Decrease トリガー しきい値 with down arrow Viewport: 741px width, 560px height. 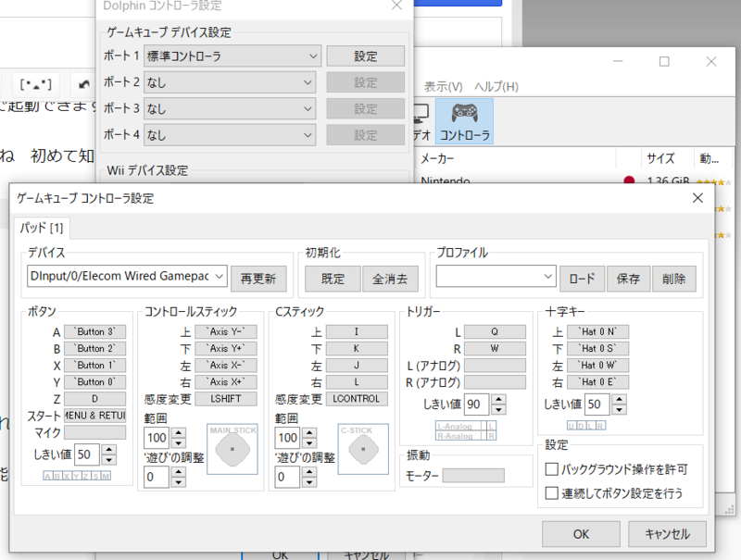(x=498, y=409)
